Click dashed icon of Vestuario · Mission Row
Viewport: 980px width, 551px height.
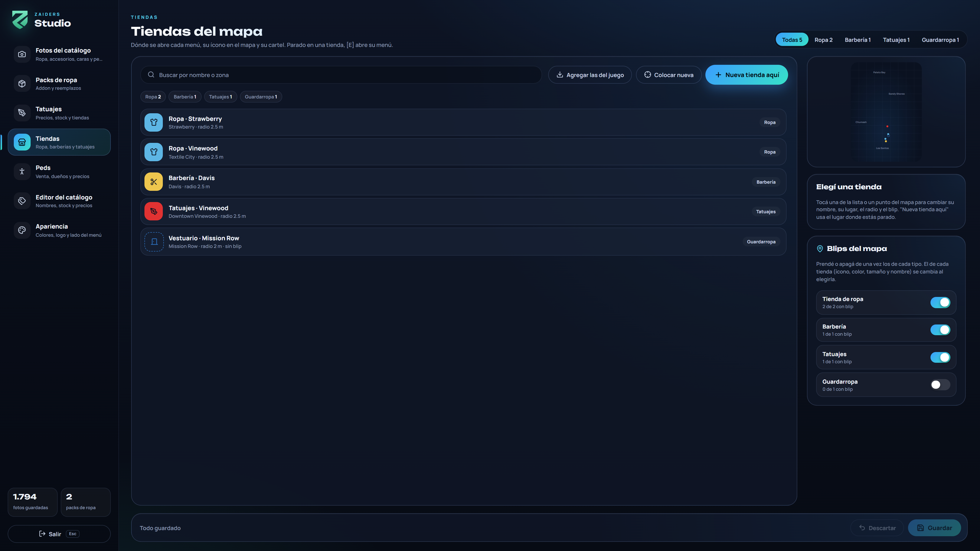click(154, 242)
